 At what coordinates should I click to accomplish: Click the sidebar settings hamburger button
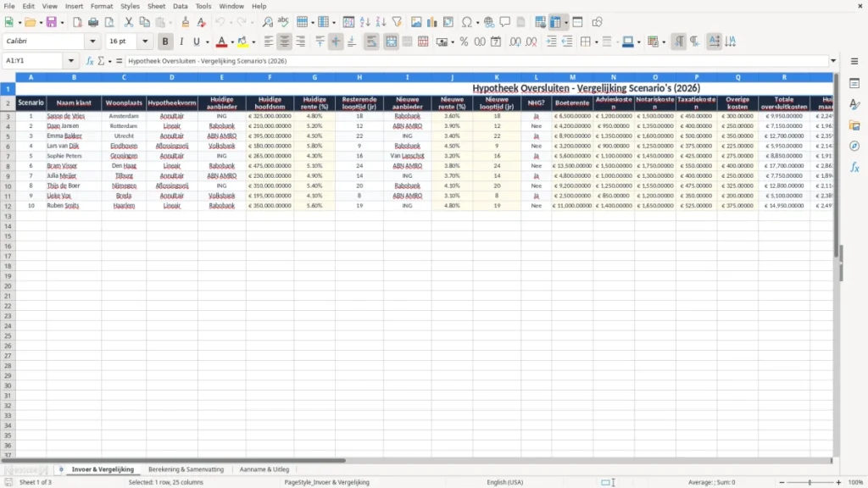pos(854,61)
